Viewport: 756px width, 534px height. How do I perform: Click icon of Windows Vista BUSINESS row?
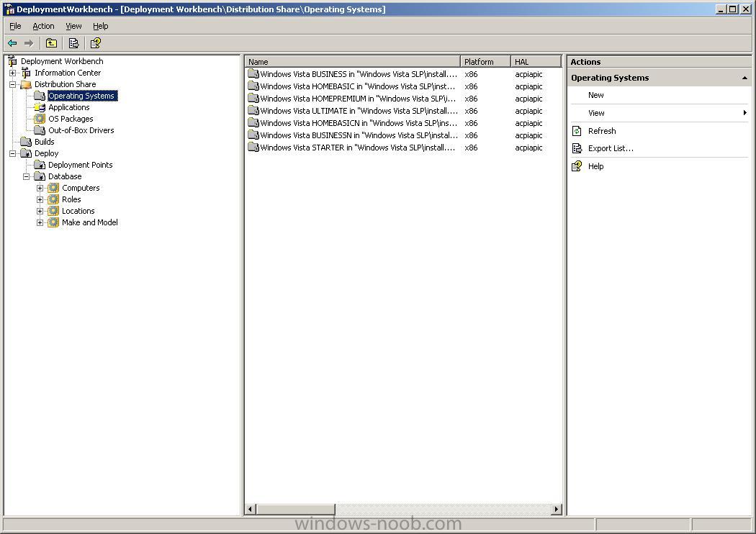(253, 73)
